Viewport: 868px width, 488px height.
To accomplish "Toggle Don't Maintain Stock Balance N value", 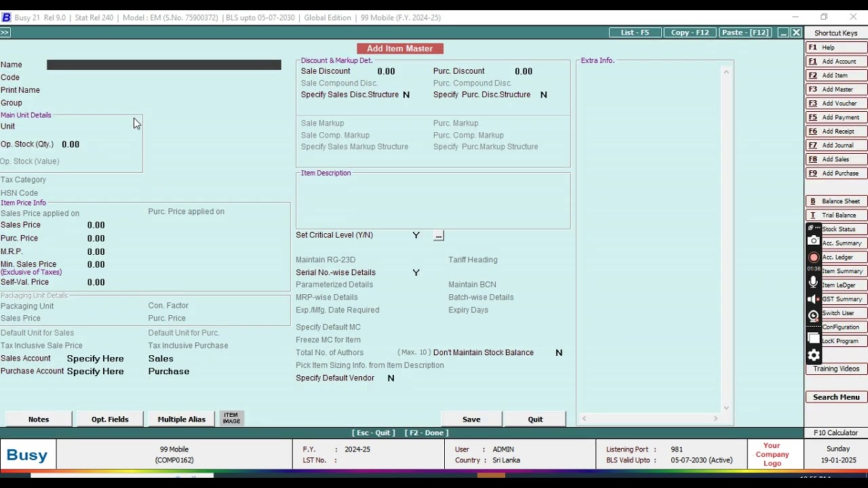I will point(559,353).
